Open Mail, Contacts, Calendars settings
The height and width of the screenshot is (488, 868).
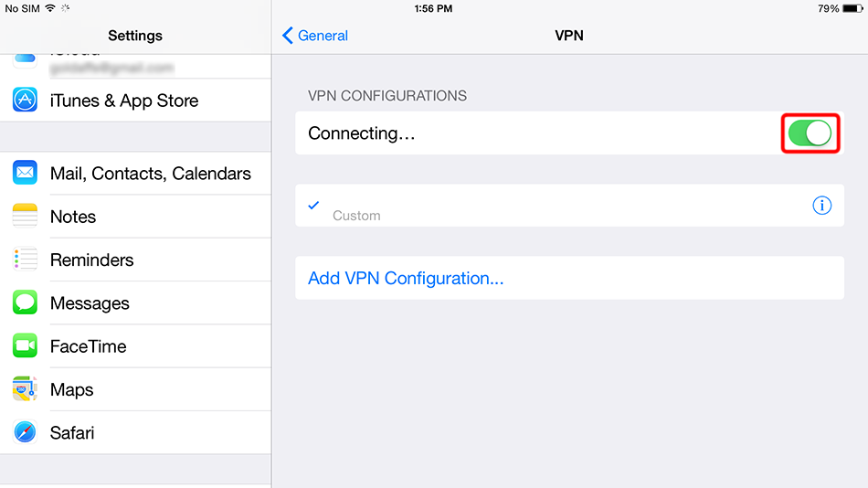[x=150, y=173]
